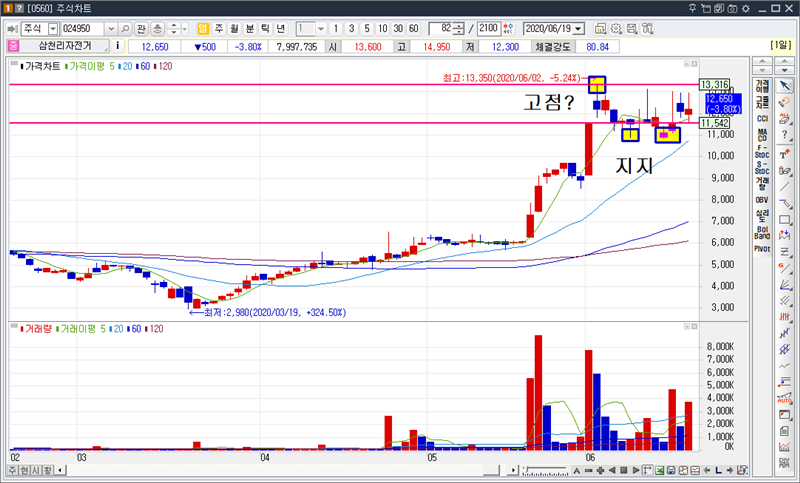Switch to the 주 bottom tab
800x483 pixels.
(x=12, y=470)
